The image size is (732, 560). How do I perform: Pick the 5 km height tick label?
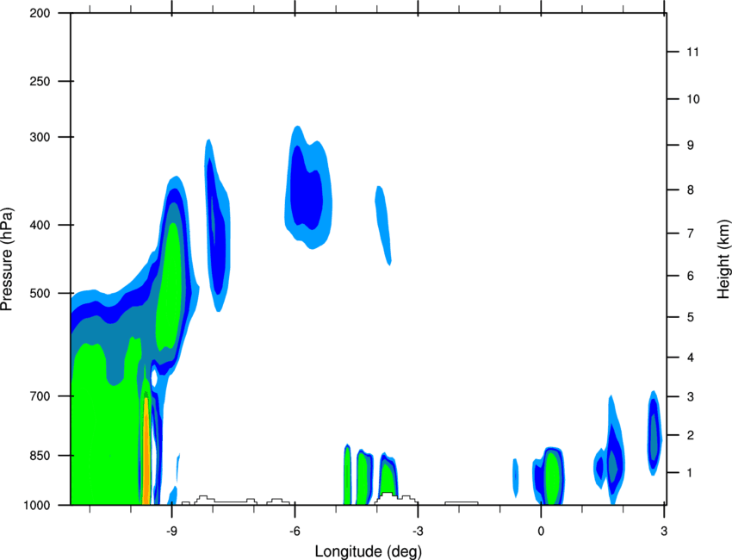(x=691, y=317)
